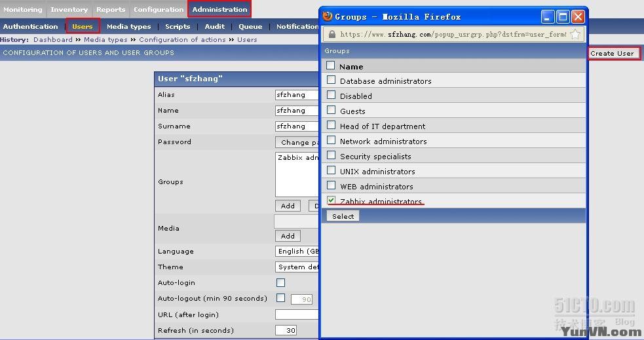Image resolution: width=644 pixels, height=340 pixels.
Task: Tick the select-all checkbox beside Name header
Action: point(331,66)
